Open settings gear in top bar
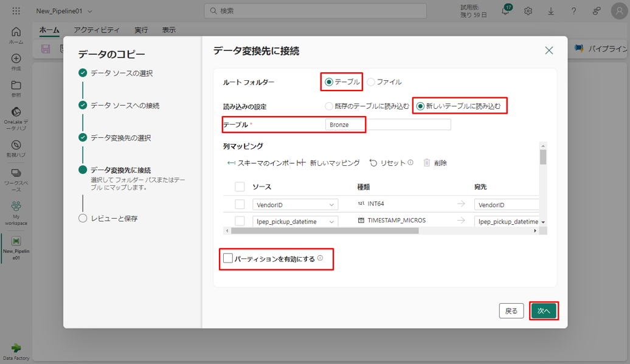The width and height of the screenshot is (630, 364). click(x=528, y=11)
